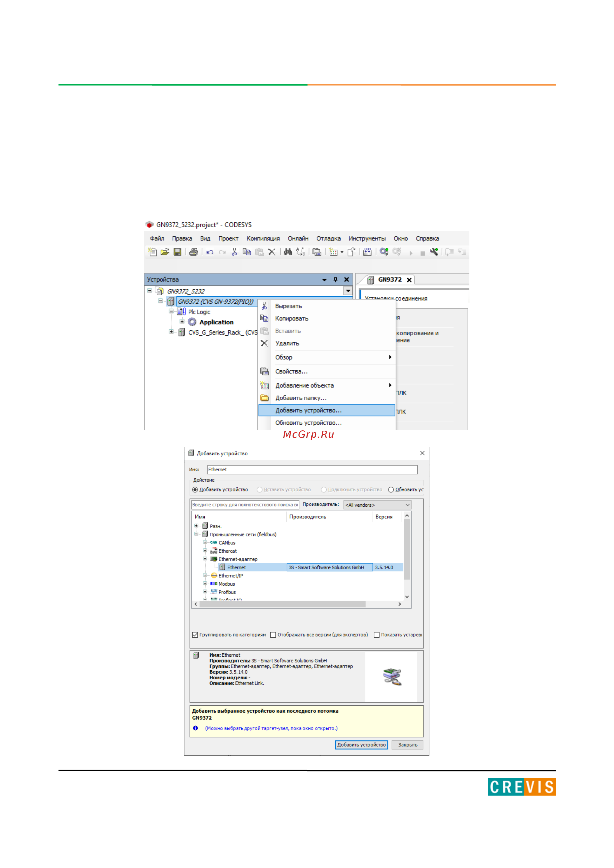Click the Step Over toolbar icon
Image resolution: width=614 pixels, height=868 pixels.
[x=450, y=252]
